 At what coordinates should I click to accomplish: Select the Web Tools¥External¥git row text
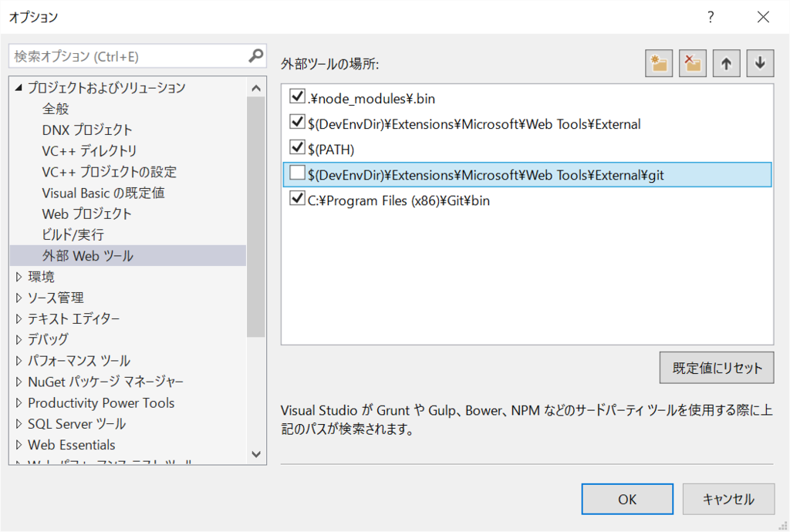(x=486, y=175)
